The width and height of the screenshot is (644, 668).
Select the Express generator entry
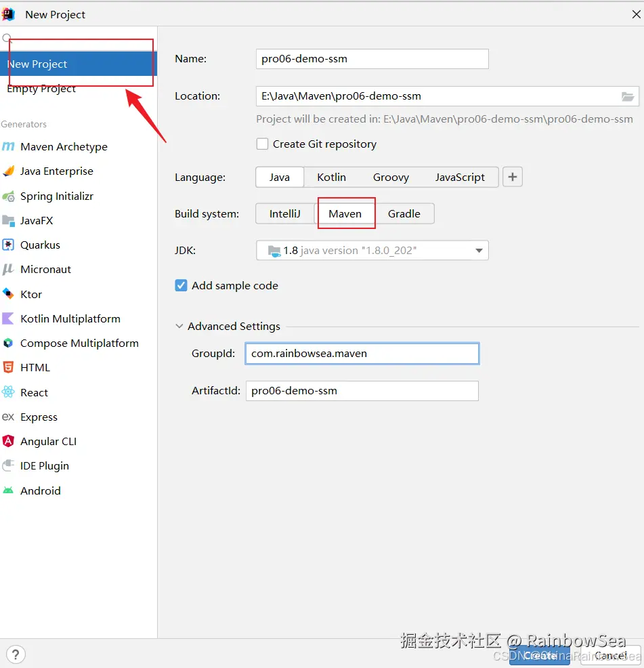[x=79, y=417]
